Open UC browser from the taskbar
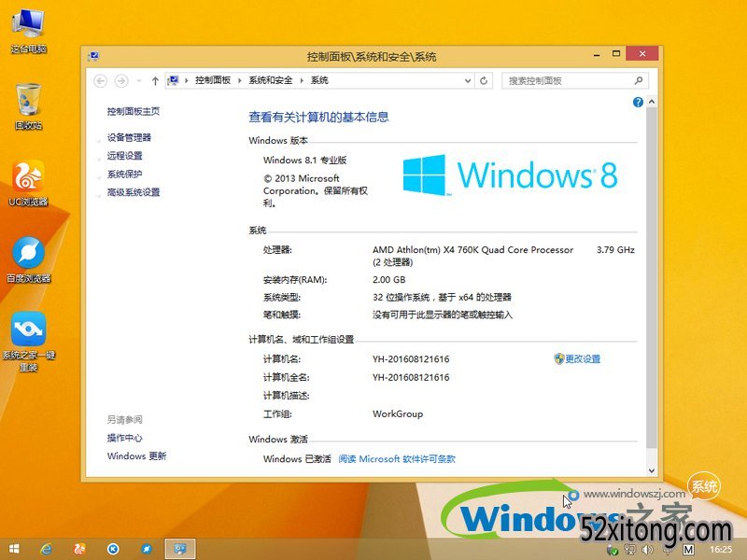Image resolution: width=747 pixels, height=560 pixels. 79,549
